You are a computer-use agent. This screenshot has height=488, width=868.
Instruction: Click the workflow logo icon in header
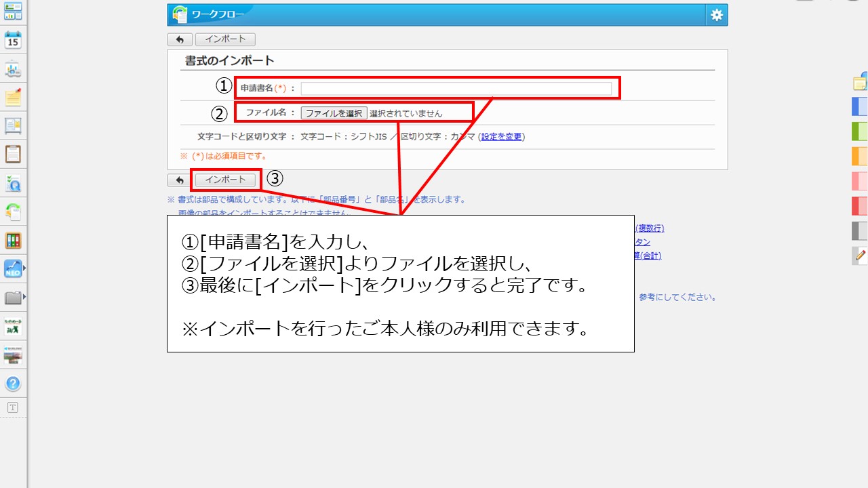(180, 14)
